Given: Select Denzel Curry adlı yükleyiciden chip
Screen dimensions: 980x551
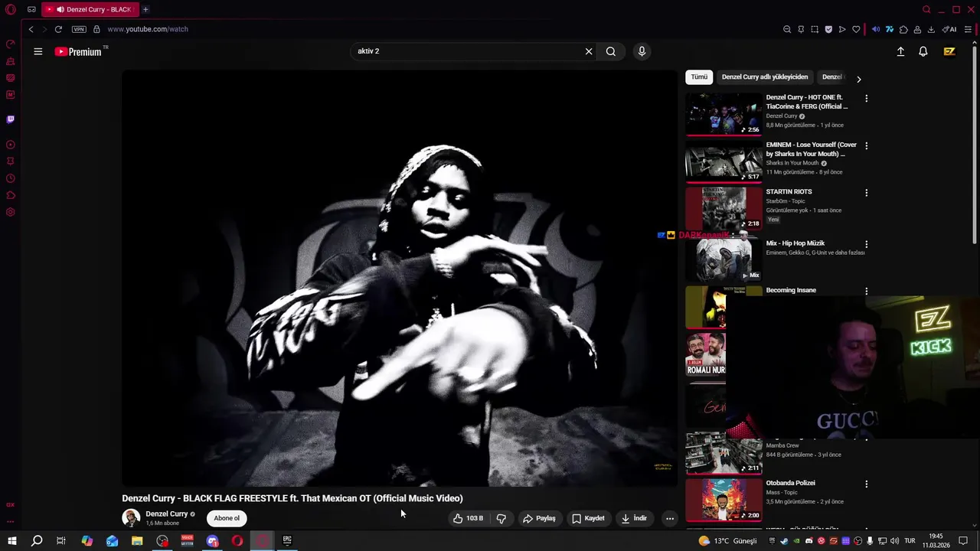Looking at the screenshot, I should (x=765, y=77).
